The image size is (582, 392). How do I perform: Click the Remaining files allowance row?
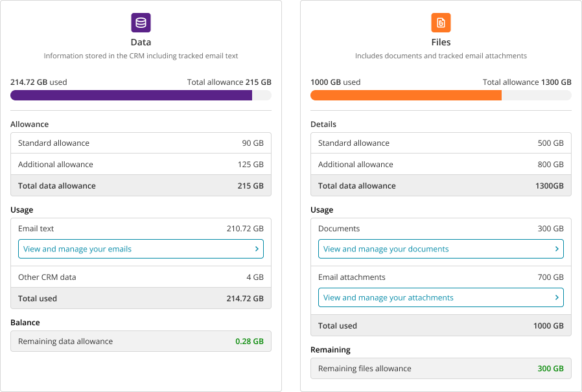pos(441,369)
